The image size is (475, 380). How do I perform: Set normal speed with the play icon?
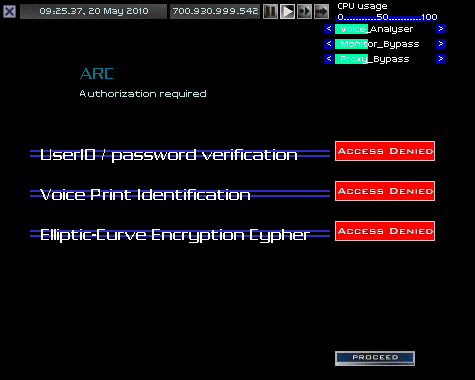(x=287, y=11)
